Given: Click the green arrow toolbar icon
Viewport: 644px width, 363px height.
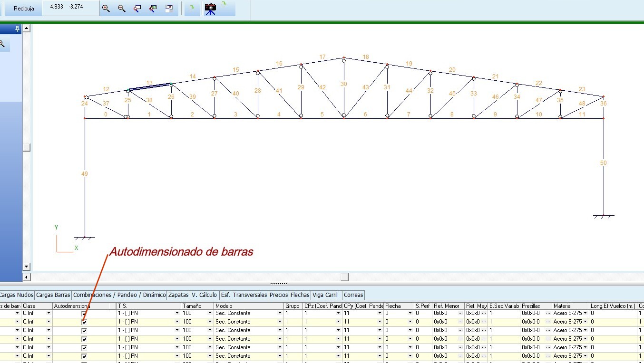Looking at the screenshot, I should click(x=192, y=9).
